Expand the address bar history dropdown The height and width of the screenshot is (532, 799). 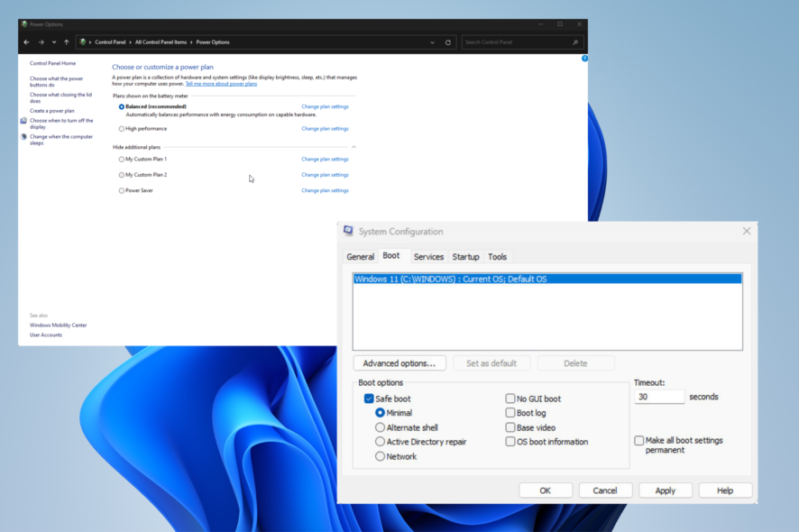point(432,42)
